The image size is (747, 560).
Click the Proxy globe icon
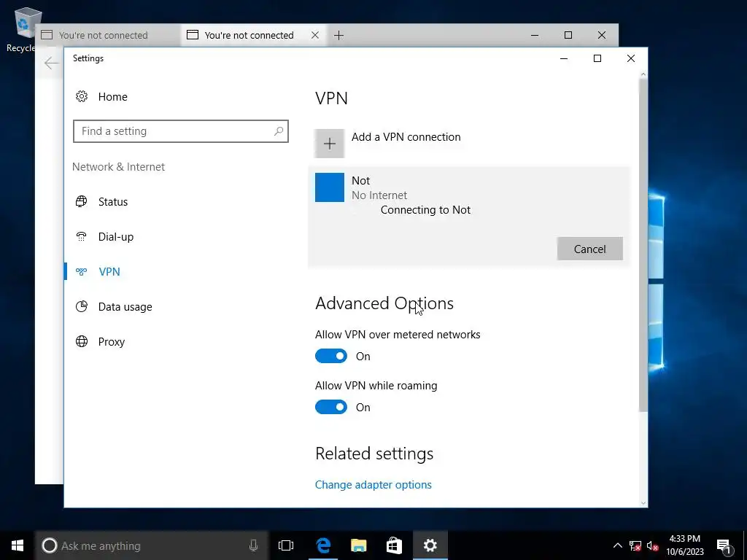[x=82, y=341]
